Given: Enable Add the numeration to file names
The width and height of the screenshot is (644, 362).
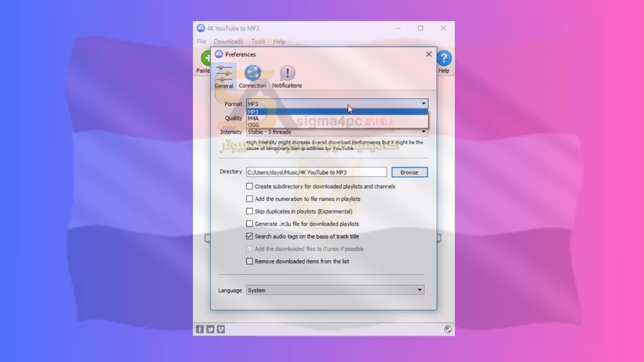Looking at the screenshot, I should click(250, 199).
